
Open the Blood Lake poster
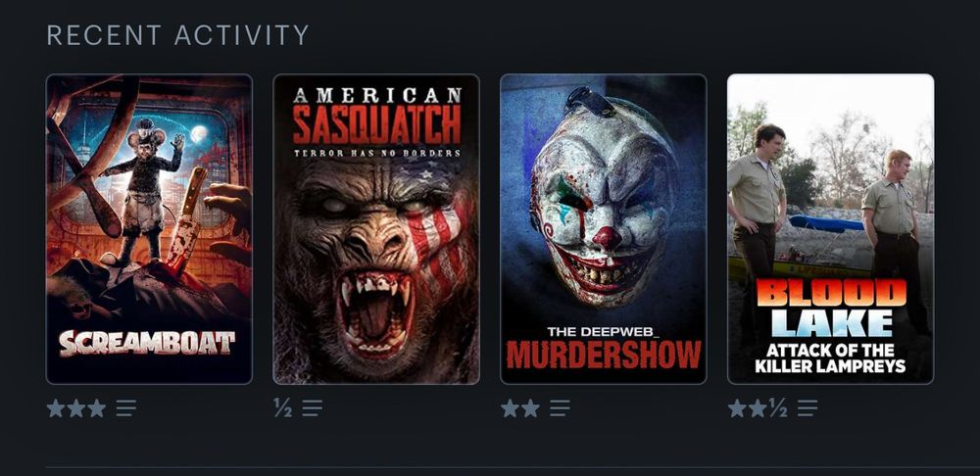(x=831, y=229)
